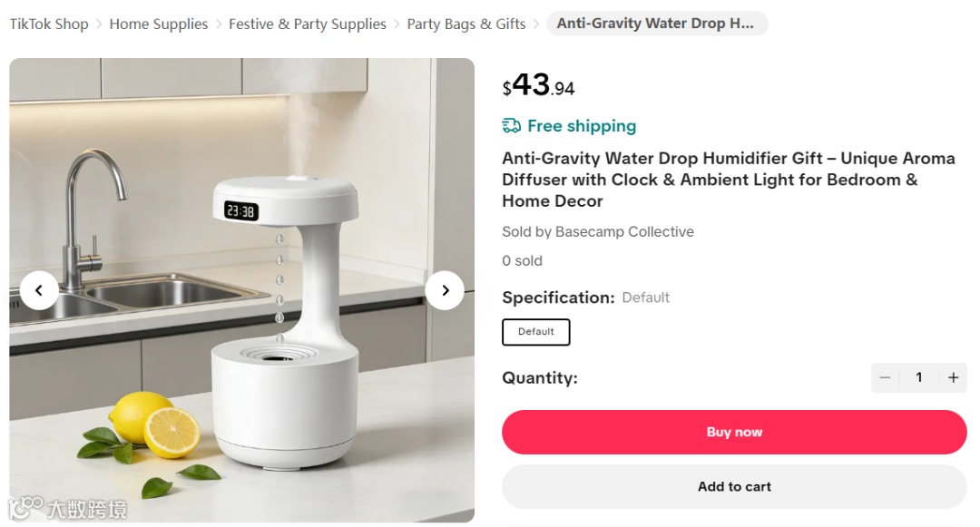Click the chevron after Party Bags & Gifts
Viewport: 980px width, 527px height.
(x=536, y=24)
